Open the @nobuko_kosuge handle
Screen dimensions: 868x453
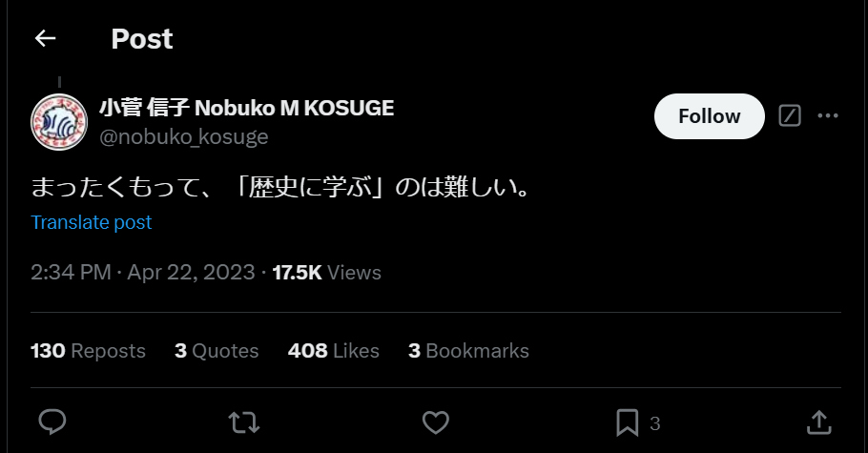tap(184, 136)
